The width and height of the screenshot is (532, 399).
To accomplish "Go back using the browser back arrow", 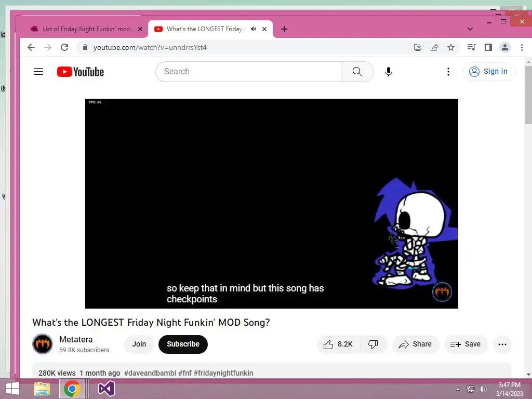I will (31, 47).
